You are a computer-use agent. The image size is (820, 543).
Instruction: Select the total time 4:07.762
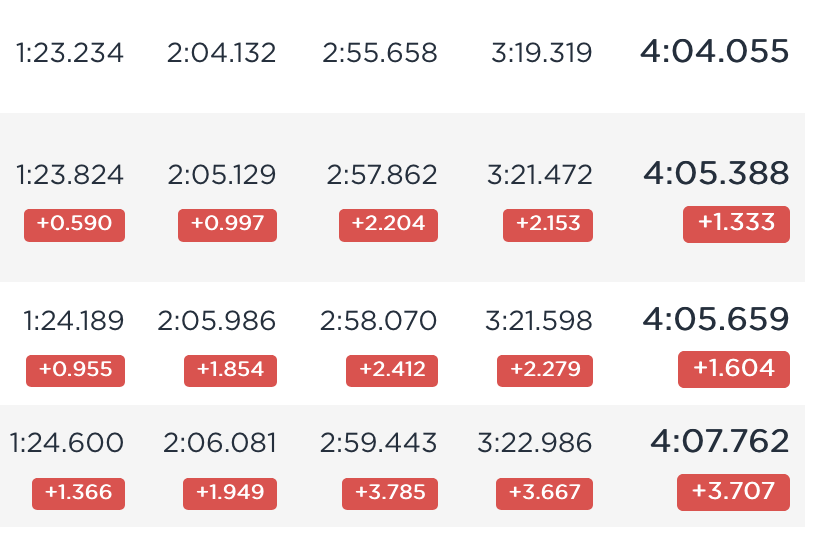click(720, 441)
